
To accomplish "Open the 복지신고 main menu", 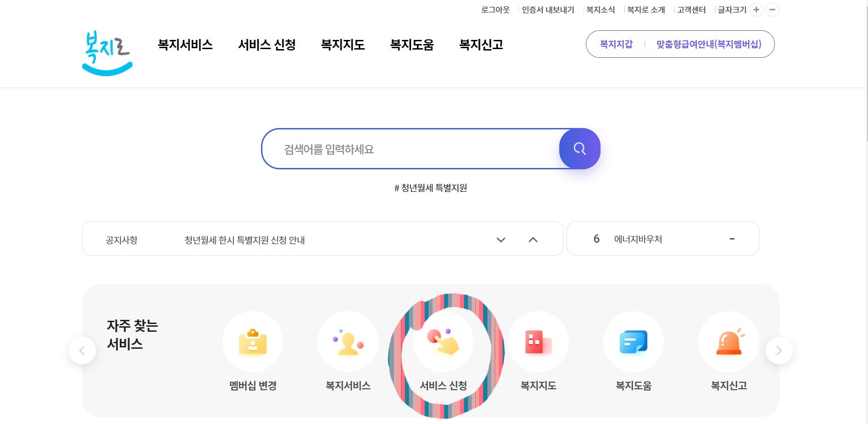I will [481, 45].
